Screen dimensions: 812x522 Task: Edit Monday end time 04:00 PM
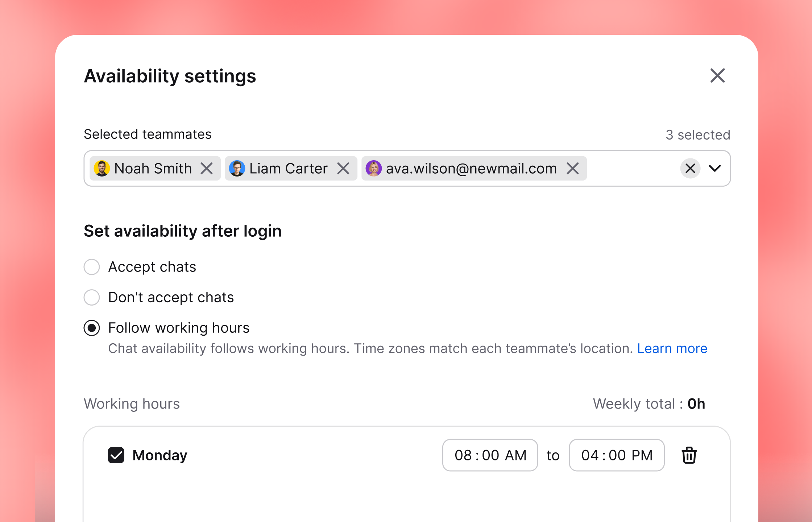click(x=617, y=455)
